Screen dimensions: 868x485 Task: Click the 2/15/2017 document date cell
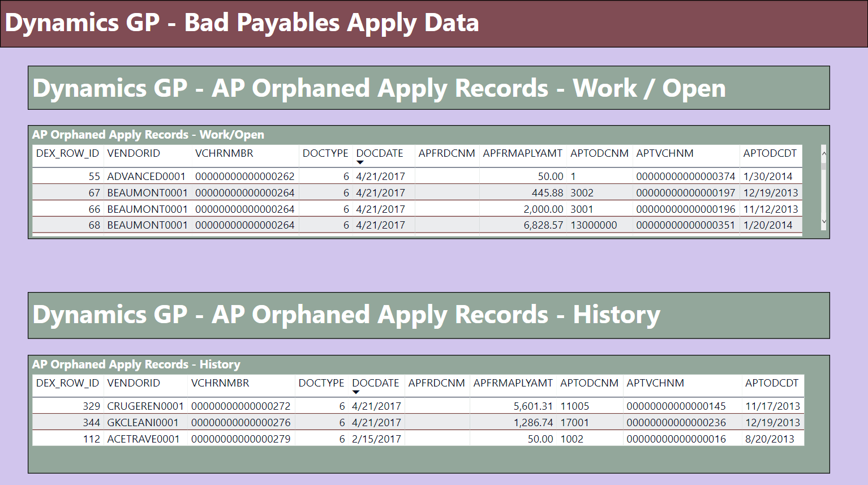pyautogui.click(x=376, y=439)
